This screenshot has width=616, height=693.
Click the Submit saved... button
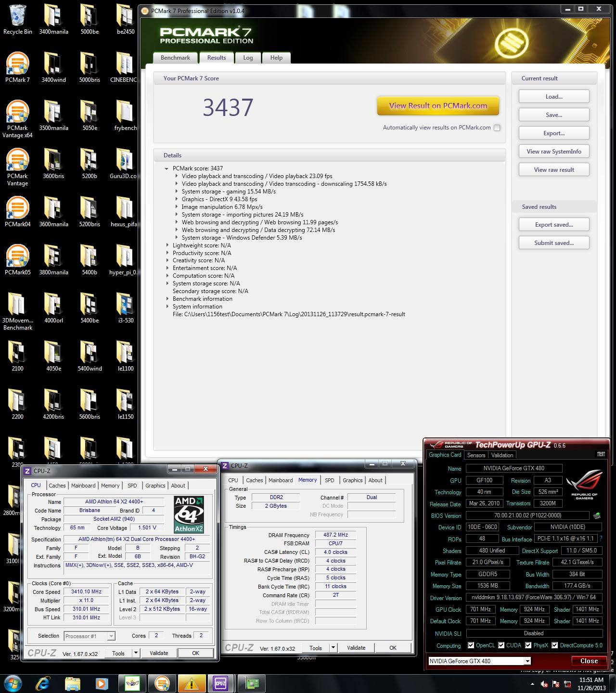pos(554,243)
